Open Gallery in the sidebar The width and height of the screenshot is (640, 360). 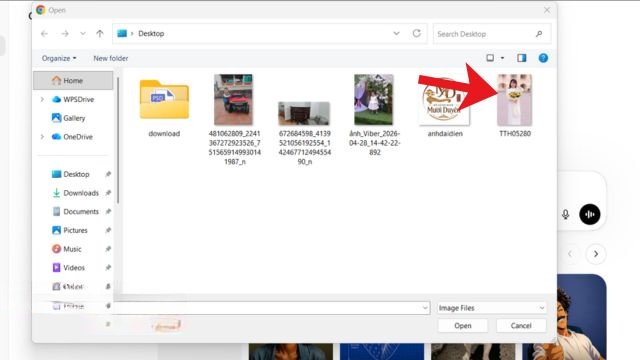pyautogui.click(x=69, y=118)
